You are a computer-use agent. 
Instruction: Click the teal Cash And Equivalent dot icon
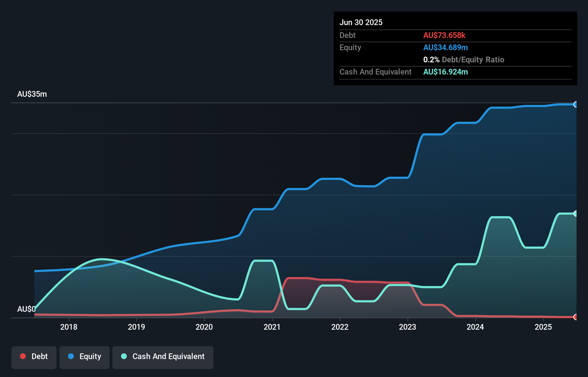[x=123, y=356]
